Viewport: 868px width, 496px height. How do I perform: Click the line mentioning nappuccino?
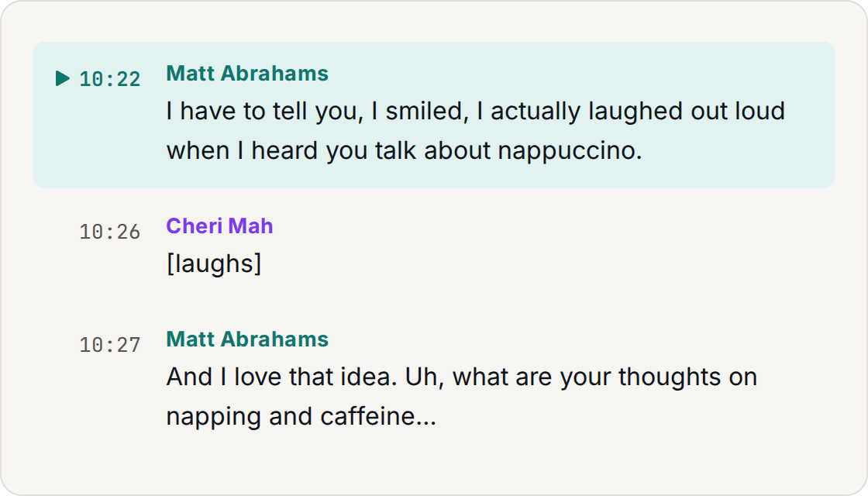click(x=404, y=150)
